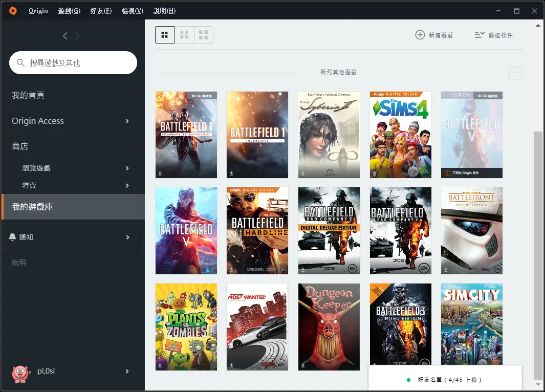Open the Battlefield 1 Incursions tile

pos(257,135)
